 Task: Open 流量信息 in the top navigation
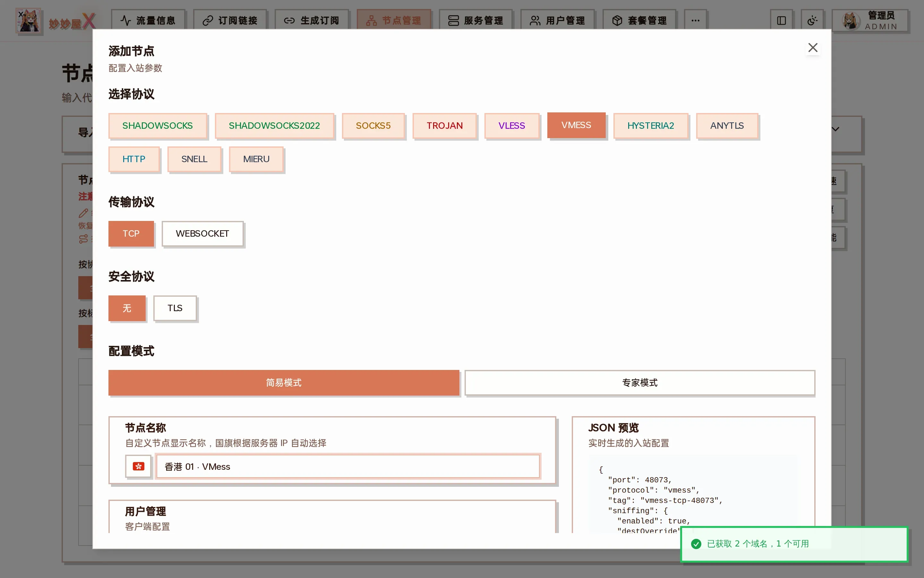pyautogui.click(x=148, y=20)
